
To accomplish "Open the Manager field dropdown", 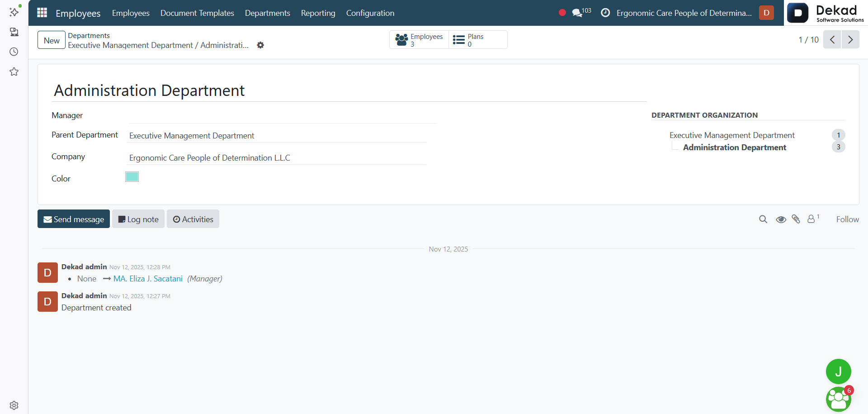I will click(282, 116).
